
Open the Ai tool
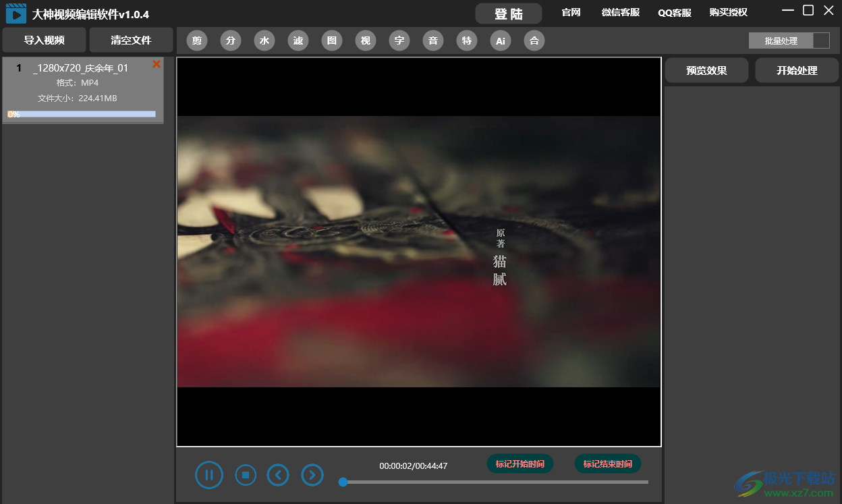[501, 40]
